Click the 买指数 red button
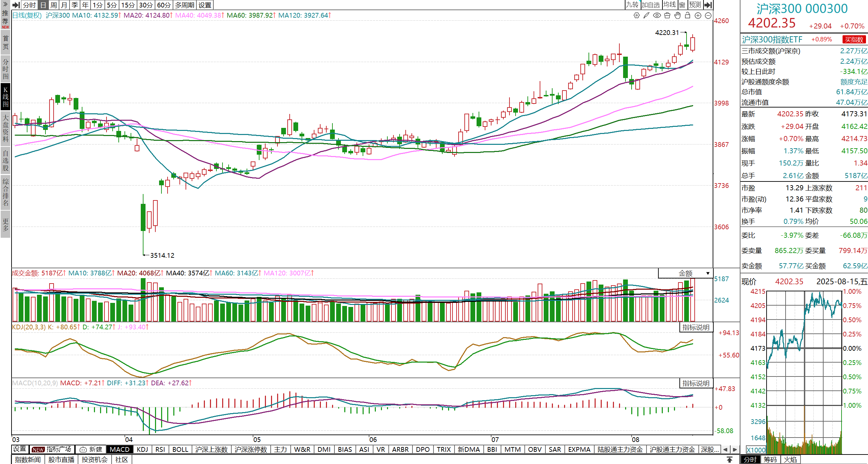Screen dimensions: 868x464 point(853,40)
